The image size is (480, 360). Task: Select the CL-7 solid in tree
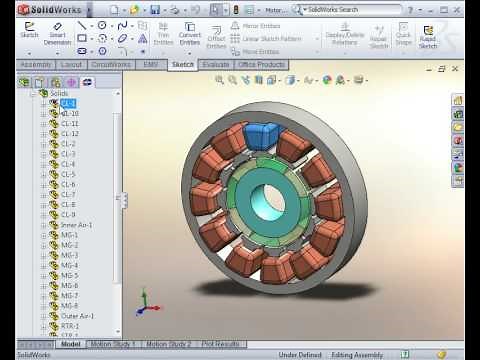68,195
